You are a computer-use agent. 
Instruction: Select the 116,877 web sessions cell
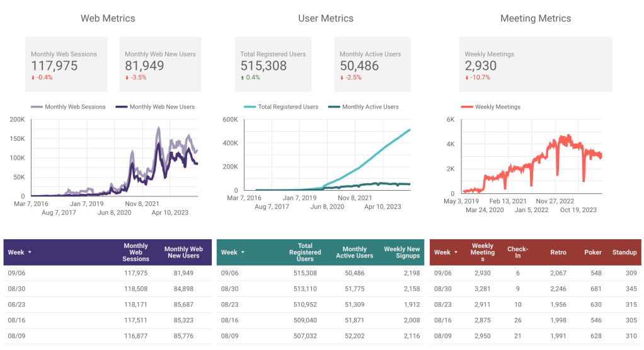pos(136,336)
